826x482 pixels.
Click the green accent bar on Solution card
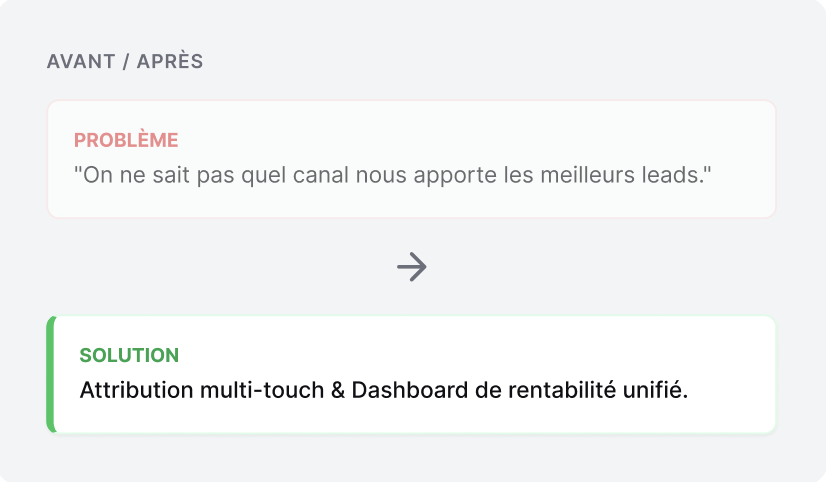[50, 375]
